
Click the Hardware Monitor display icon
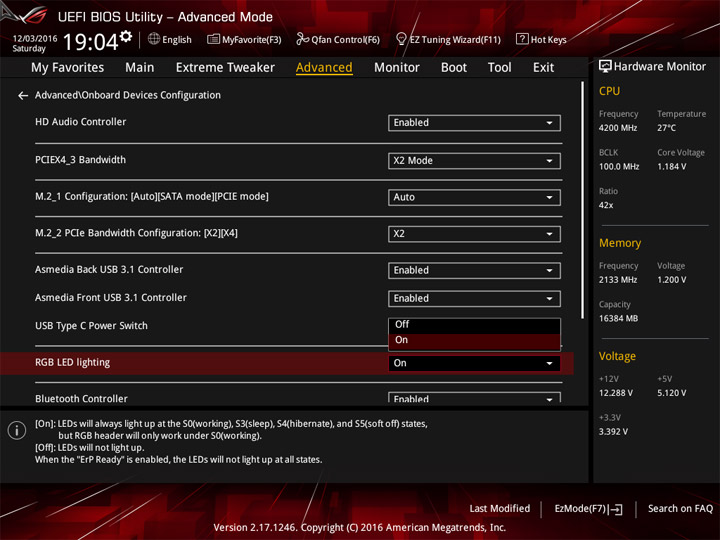click(605, 67)
